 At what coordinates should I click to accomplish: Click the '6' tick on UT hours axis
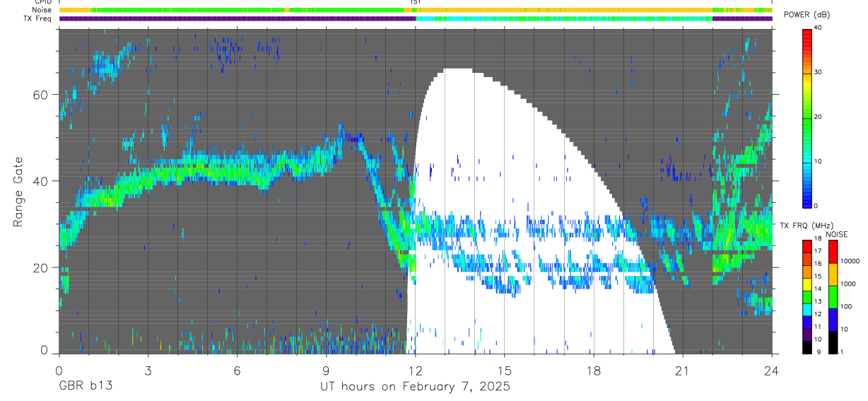tap(237, 370)
